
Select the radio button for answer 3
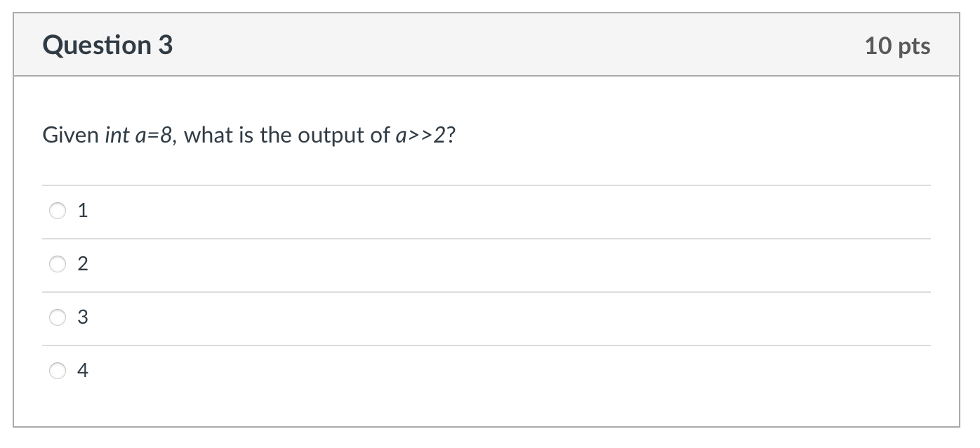pyautogui.click(x=58, y=318)
